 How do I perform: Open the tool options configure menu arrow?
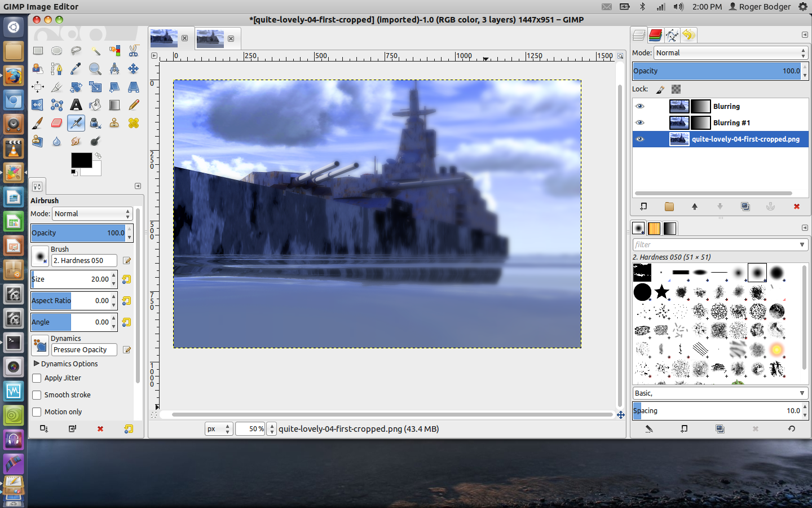pyautogui.click(x=138, y=186)
